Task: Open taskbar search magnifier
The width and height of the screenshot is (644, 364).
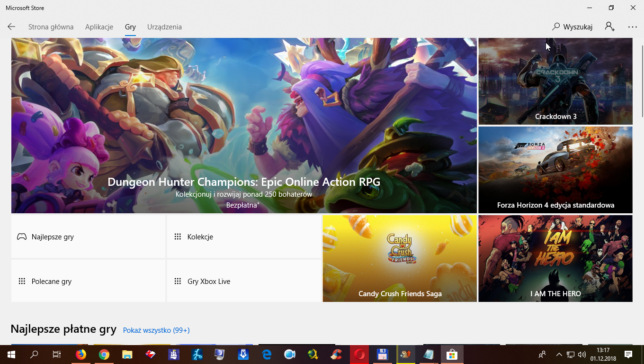Action: 34,354
